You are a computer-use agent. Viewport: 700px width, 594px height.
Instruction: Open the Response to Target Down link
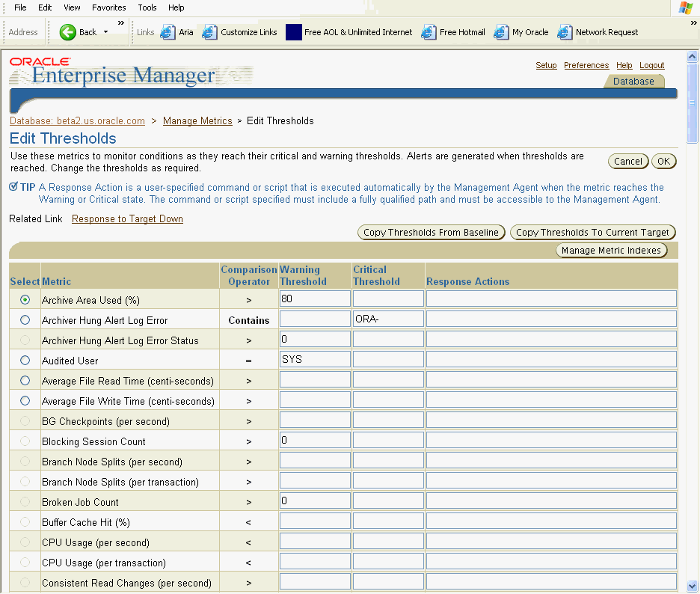coord(127,218)
